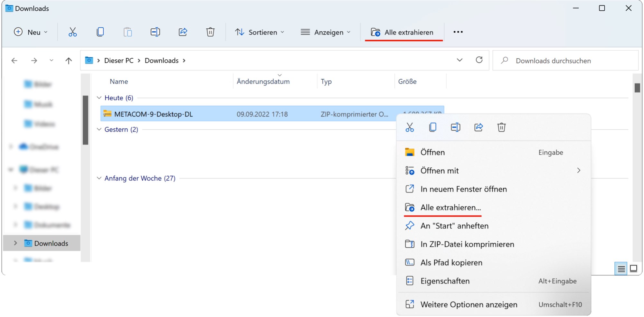Click Rename icon in the context menu
644x317 pixels.
click(456, 127)
